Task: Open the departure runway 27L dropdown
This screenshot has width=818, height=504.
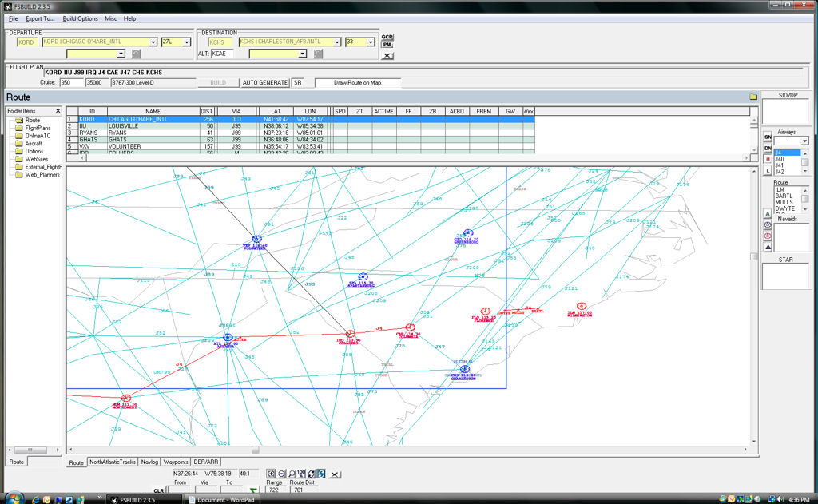Action: (x=187, y=42)
